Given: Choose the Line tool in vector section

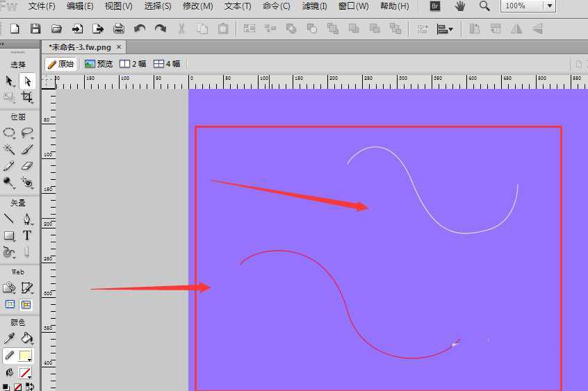Looking at the screenshot, I should [x=9, y=219].
